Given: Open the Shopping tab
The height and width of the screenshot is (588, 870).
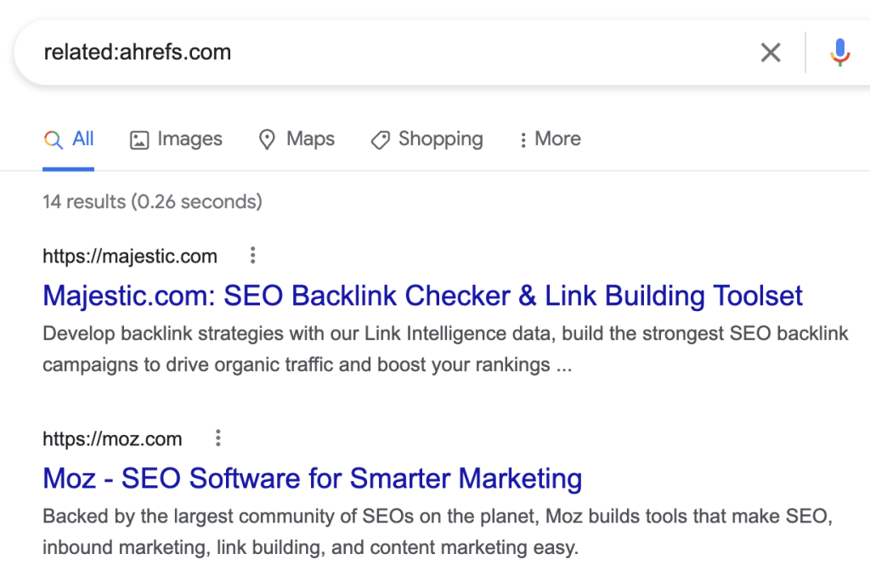Looking at the screenshot, I should click(440, 139).
